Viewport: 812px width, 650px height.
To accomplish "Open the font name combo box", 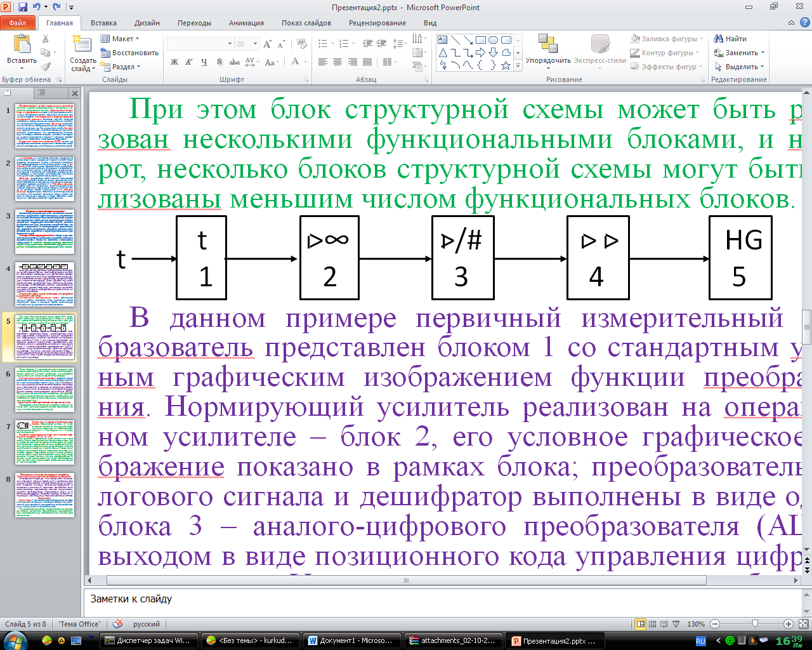I will (x=200, y=44).
